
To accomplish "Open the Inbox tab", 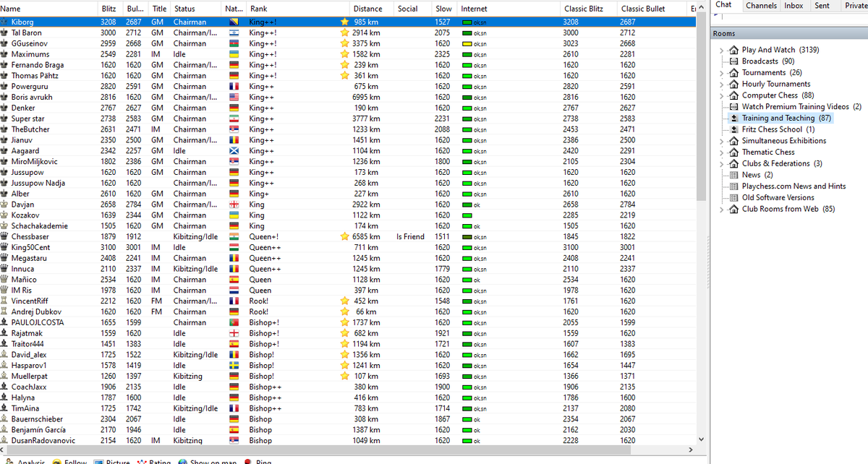I will pos(793,5).
